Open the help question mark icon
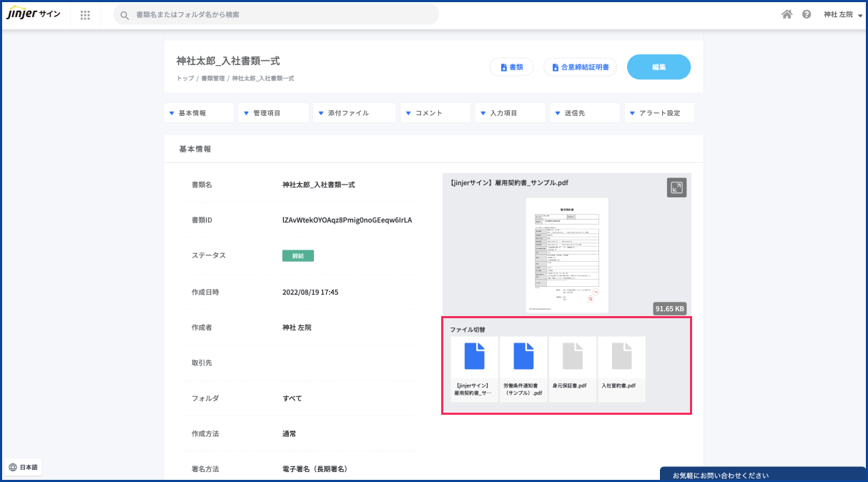868x482 pixels. (807, 14)
